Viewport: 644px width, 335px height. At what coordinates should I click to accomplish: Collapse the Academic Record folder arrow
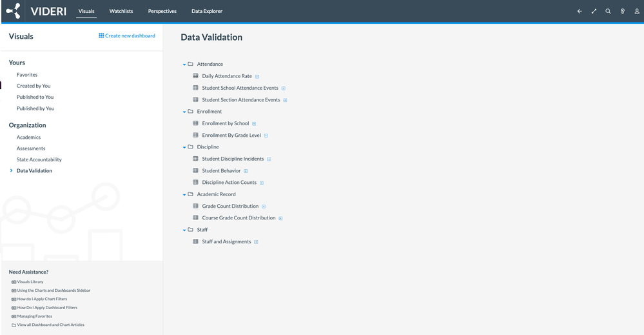pos(184,194)
